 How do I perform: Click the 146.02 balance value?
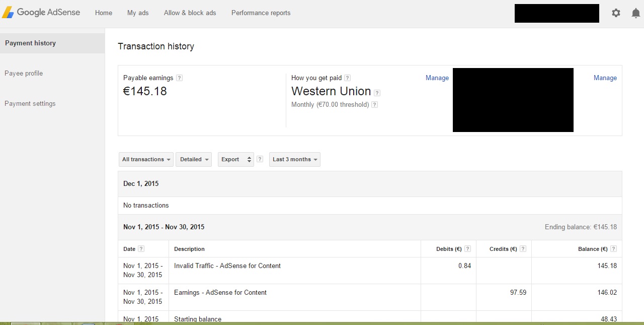607,293
